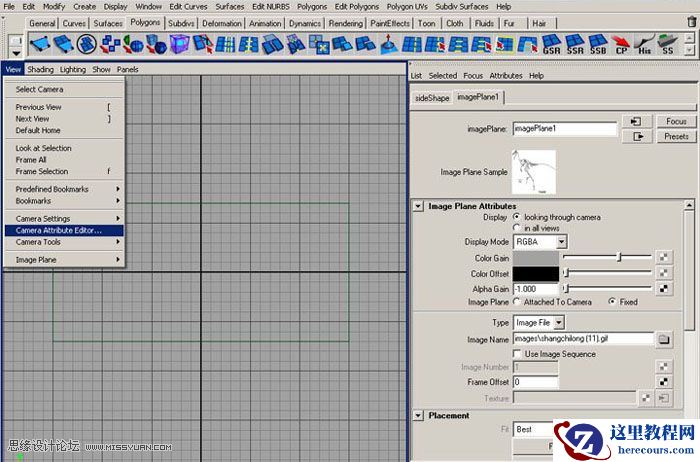Select the 'Fixed' image plane radio
Viewport: 700px width, 462px height.
(612, 301)
